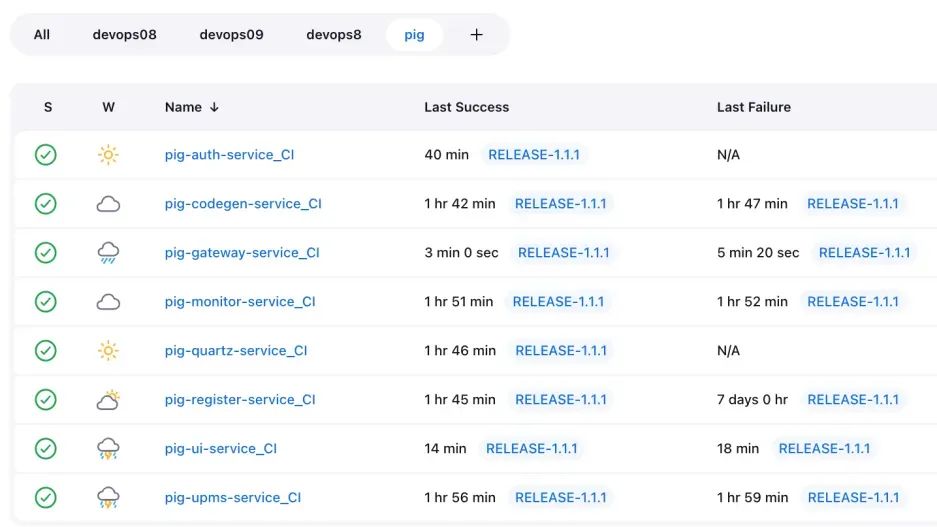Image resolution: width=937 pixels, height=527 pixels.
Task: Open last failure RELEASE-1.1.1 build of pig-ui-service_CI
Action: coord(824,449)
